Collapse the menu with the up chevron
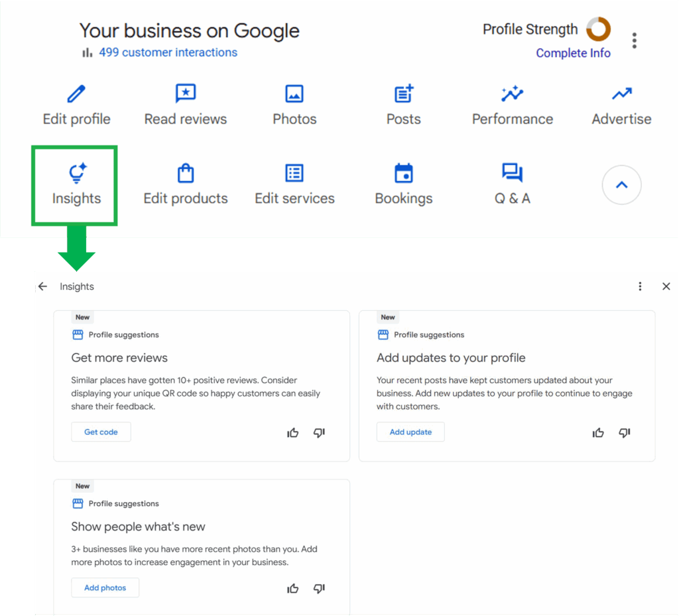679x616 pixels. pyautogui.click(x=621, y=185)
